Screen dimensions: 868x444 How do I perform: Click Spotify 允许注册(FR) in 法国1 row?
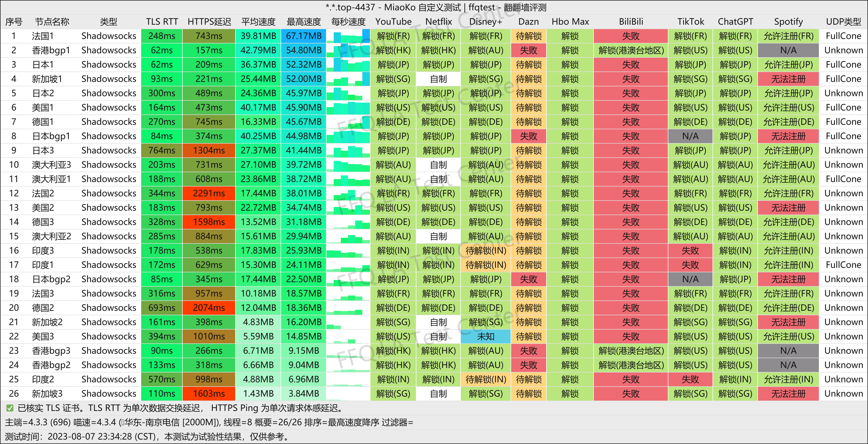788,36
